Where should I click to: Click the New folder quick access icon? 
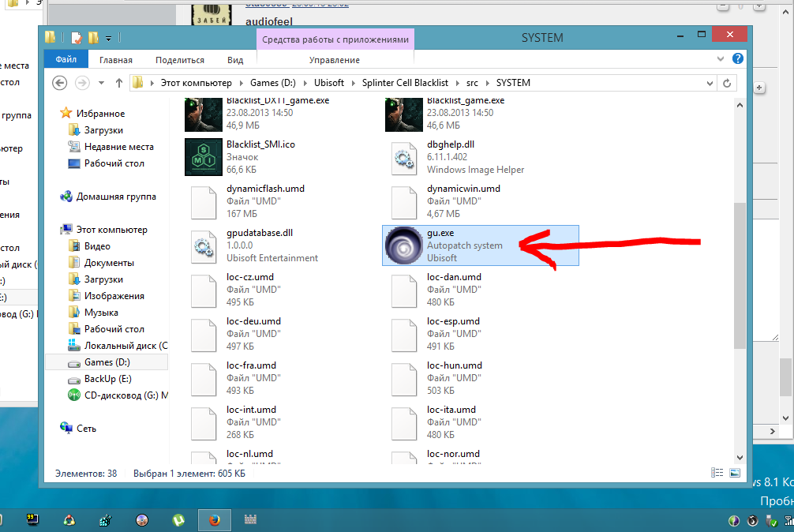point(93,37)
